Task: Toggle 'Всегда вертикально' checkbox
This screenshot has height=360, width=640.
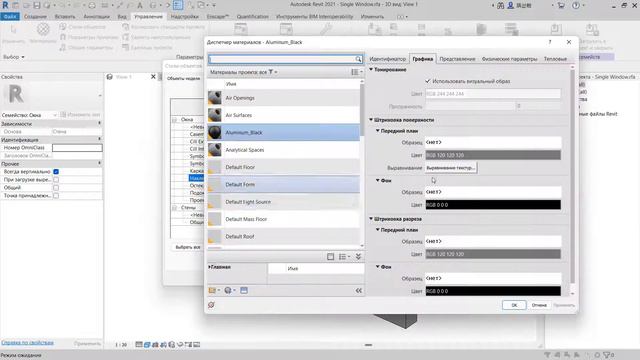Action: pyautogui.click(x=56, y=172)
